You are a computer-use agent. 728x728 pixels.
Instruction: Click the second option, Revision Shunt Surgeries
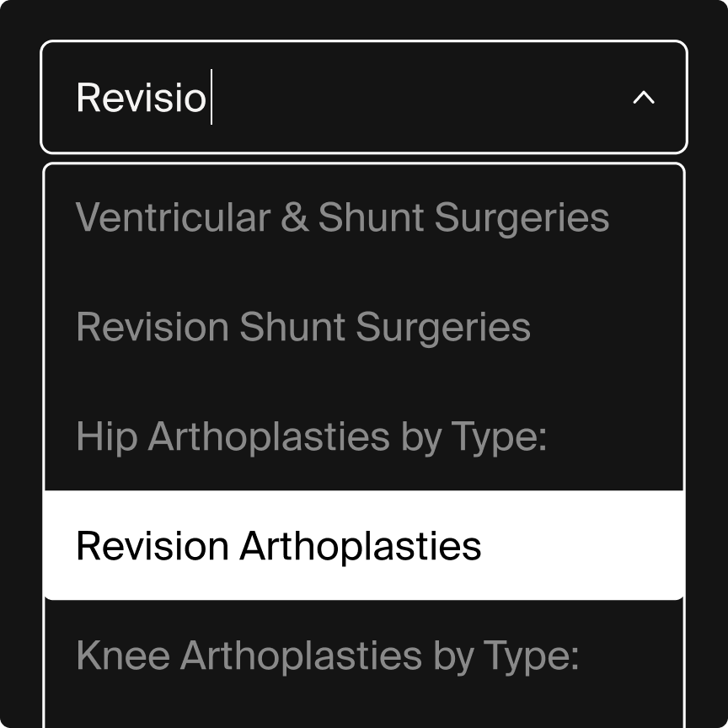pyautogui.click(x=303, y=327)
